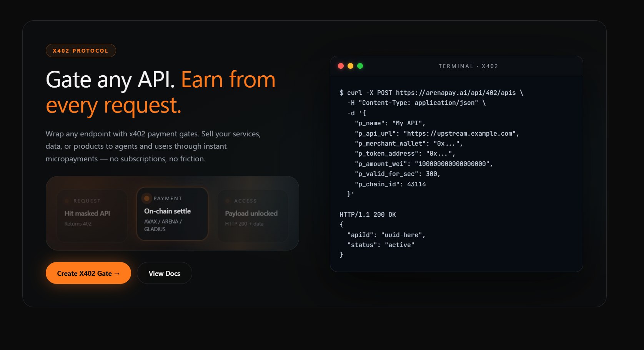
Task: Click the "p_api_url" line in terminal
Action: [x=437, y=133]
